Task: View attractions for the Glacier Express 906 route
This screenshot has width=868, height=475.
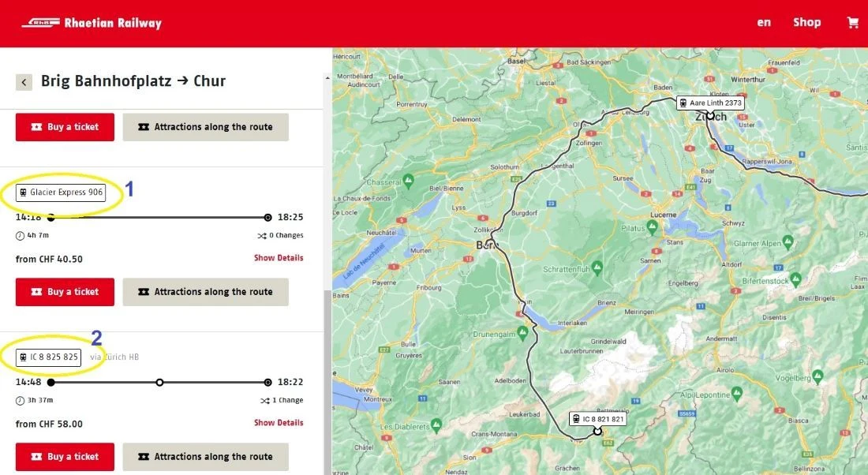Action: pyautogui.click(x=205, y=292)
